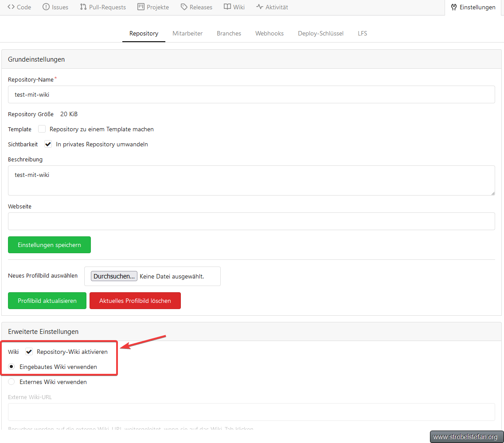
Task: Open the Issues tab icon
Action: pyautogui.click(x=46, y=7)
